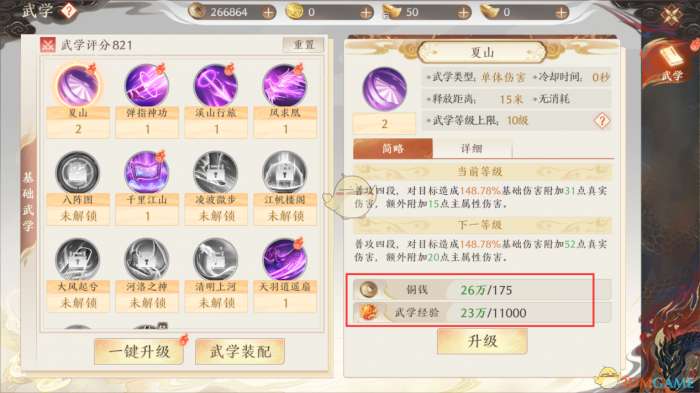Add copper coins with plus button
Image resolution: width=700 pixels, height=393 pixels.
point(268,13)
